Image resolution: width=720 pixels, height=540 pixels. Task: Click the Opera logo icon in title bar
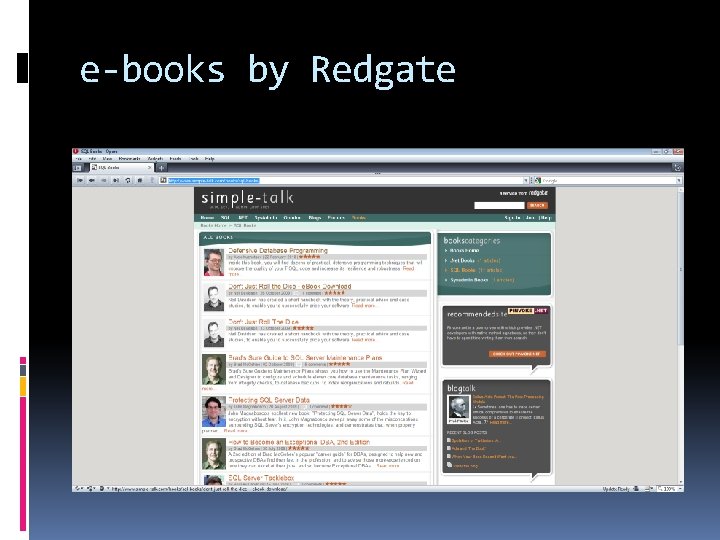pyautogui.click(x=76, y=151)
